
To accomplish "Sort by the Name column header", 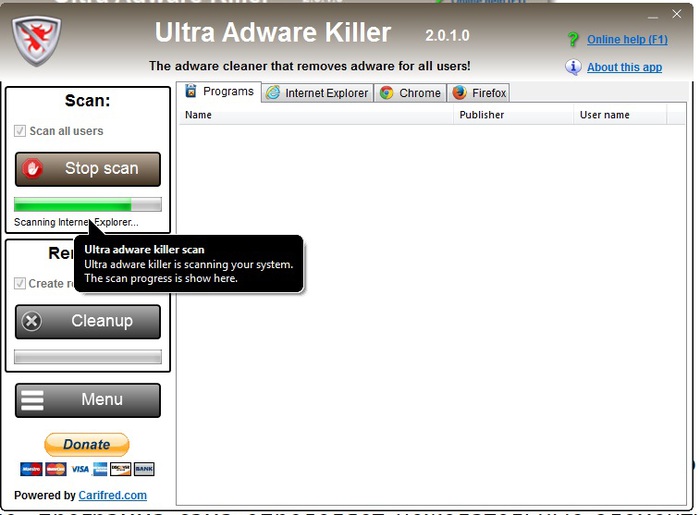I will (x=316, y=115).
